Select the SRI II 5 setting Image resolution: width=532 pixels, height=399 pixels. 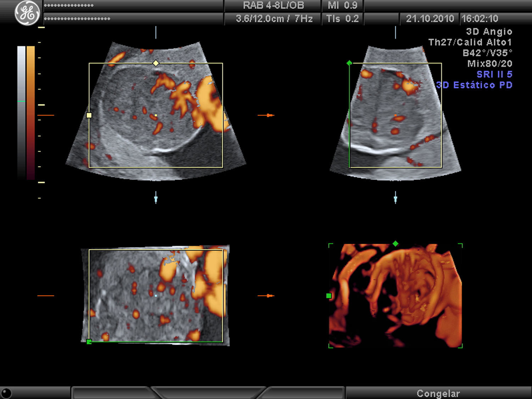point(494,75)
